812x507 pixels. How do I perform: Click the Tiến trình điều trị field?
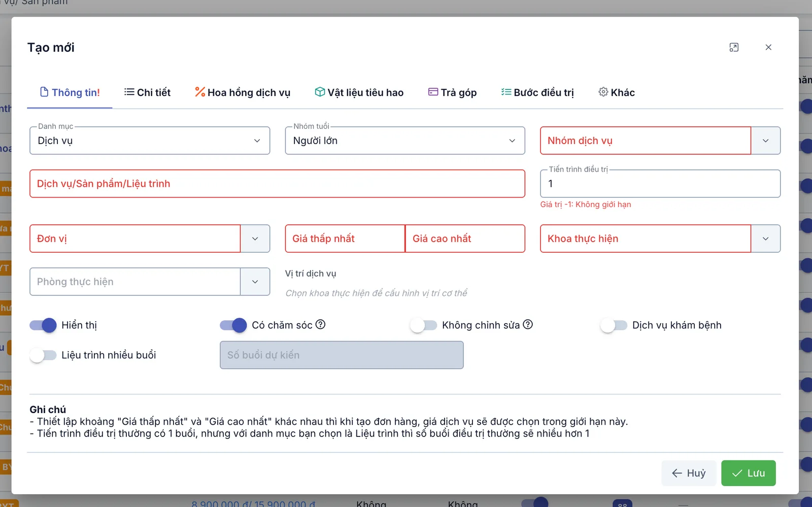tap(660, 184)
